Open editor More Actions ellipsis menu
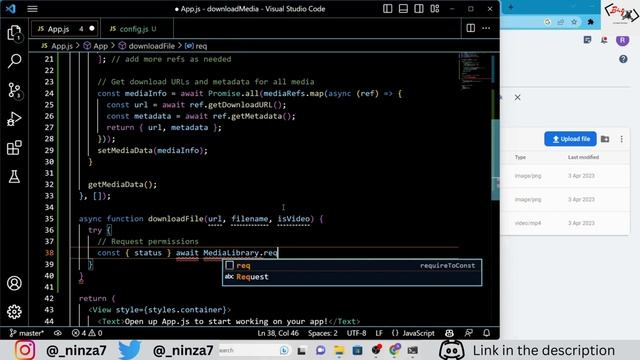640x360 pixels. click(x=486, y=28)
